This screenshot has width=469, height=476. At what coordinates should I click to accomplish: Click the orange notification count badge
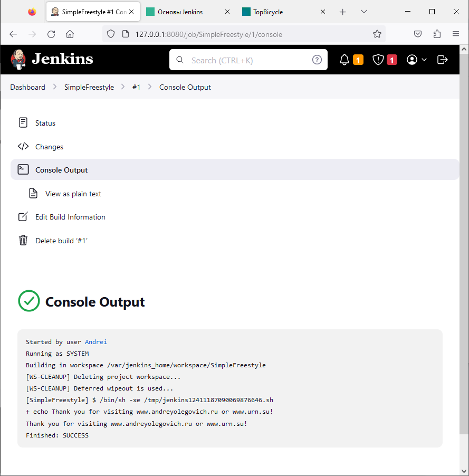358,60
